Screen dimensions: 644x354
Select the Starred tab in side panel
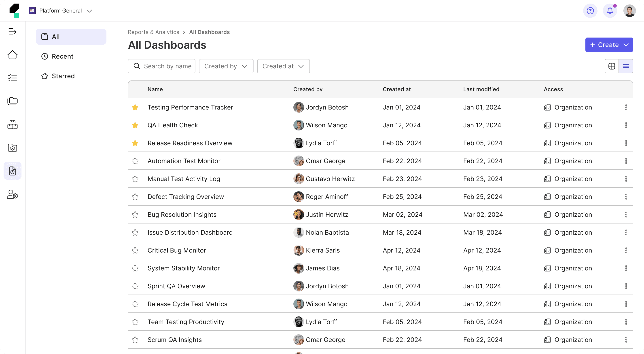pyautogui.click(x=63, y=76)
